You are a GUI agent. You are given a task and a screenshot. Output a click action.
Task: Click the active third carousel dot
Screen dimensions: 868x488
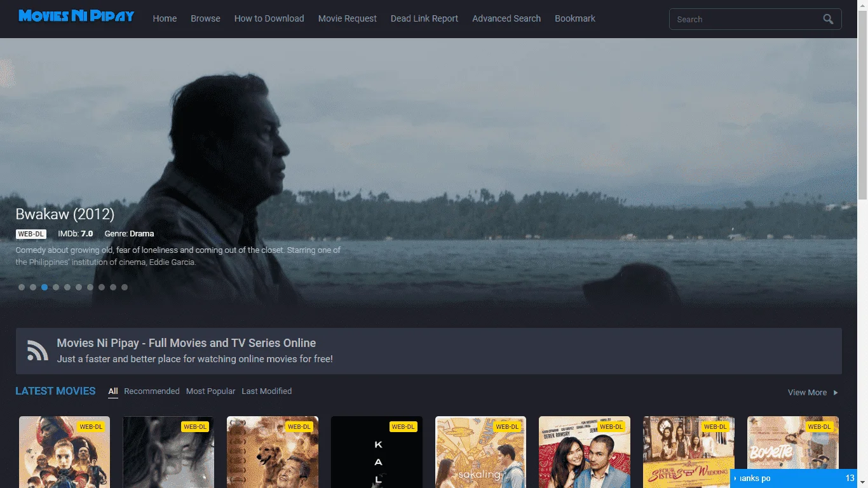44,287
